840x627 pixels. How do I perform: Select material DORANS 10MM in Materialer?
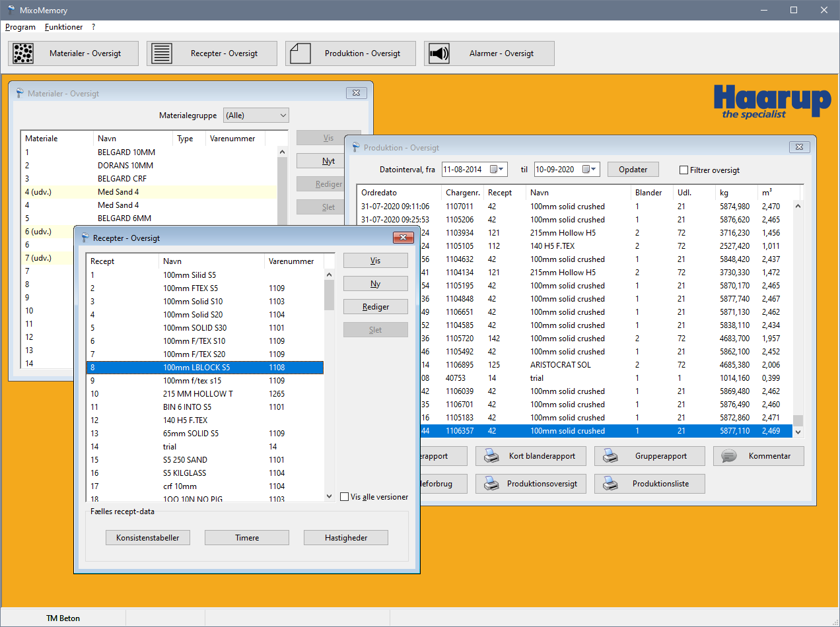pyautogui.click(x=149, y=166)
